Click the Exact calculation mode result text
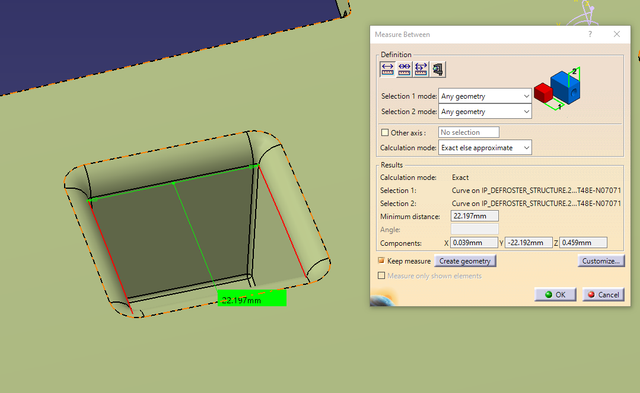Viewport: 640px width, 393px height. 460,178
